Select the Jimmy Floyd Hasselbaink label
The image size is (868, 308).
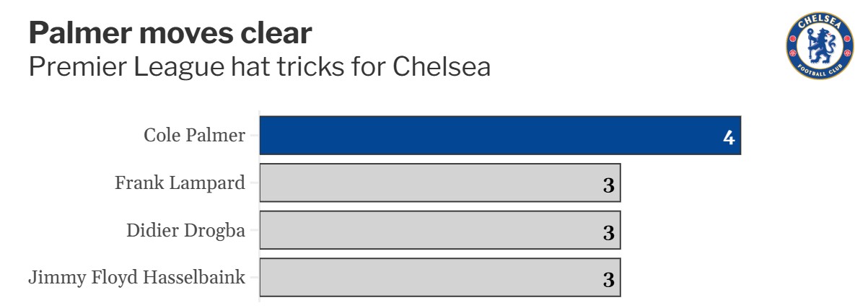pyautogui.click(x=136, y=278)
